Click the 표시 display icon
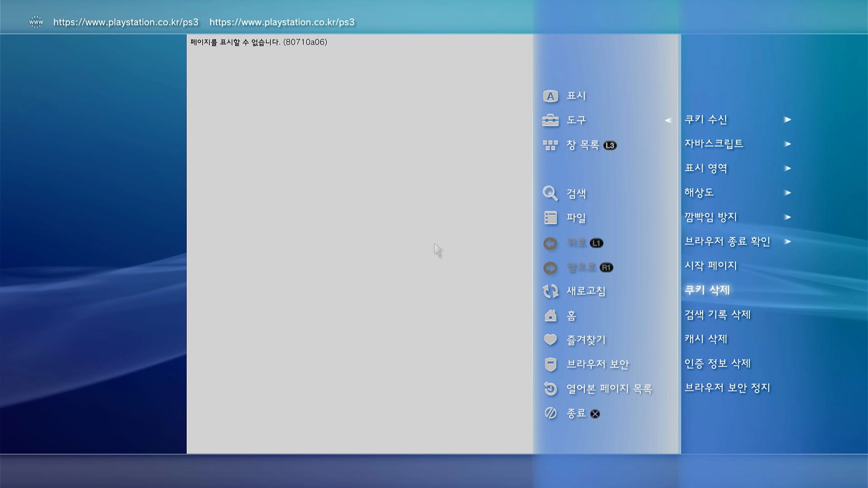 point(550,96)
